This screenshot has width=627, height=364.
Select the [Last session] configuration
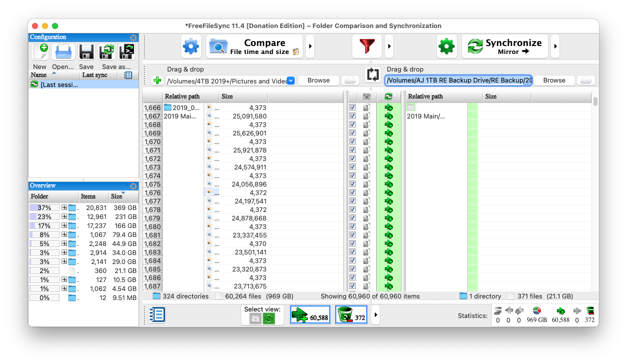tap(84, 84)
